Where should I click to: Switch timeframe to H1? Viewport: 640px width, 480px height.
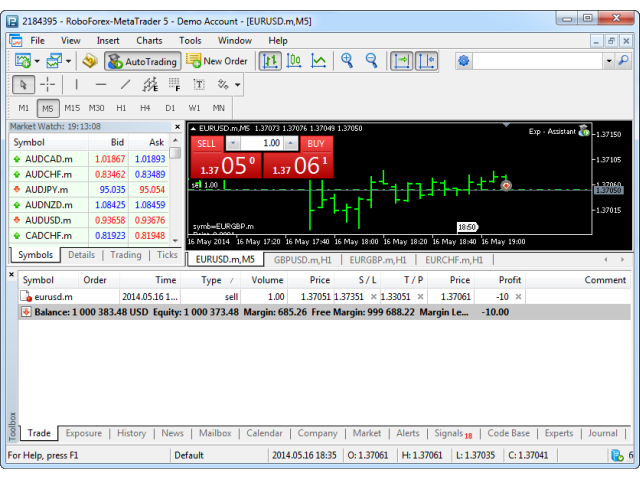[x=121, y=108]
